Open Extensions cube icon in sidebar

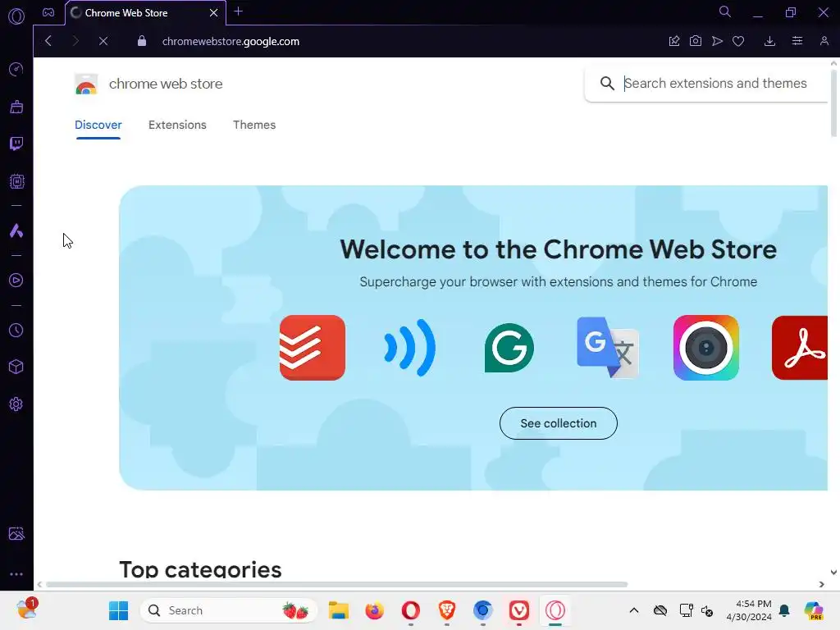(x=16, y=367)
